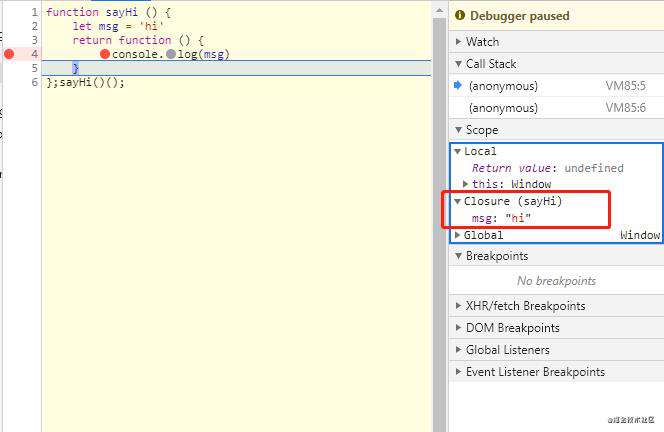Toggle inline breakpoint before console on line 4
Viewport: 664px width, 432px height.
click(x=105, y=54)
